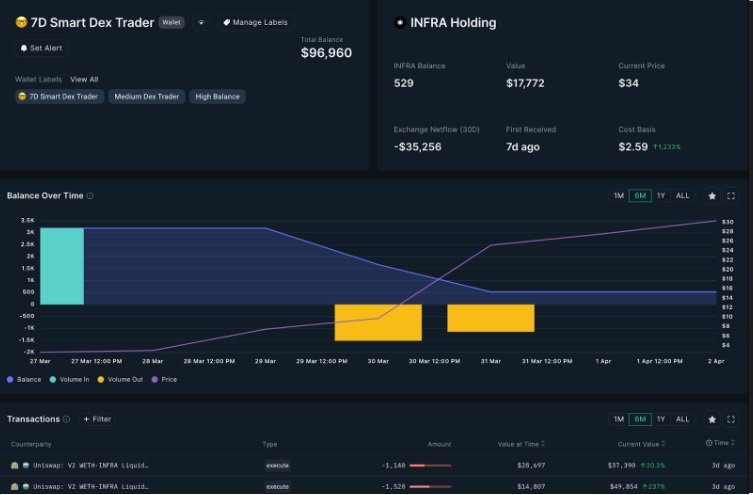753x495 pixels.
Task: Click the execute tag in the -1,140 row
Action: tap(278, 465)
